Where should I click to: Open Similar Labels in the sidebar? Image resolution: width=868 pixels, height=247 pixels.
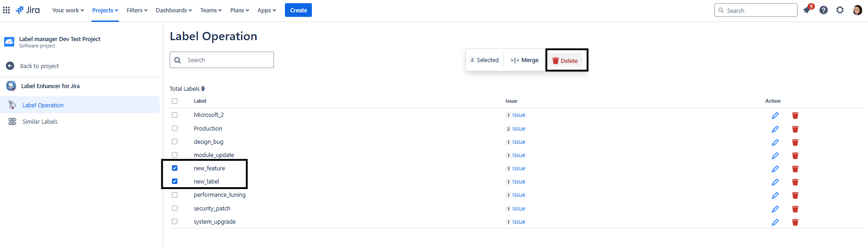coord(40,121)
